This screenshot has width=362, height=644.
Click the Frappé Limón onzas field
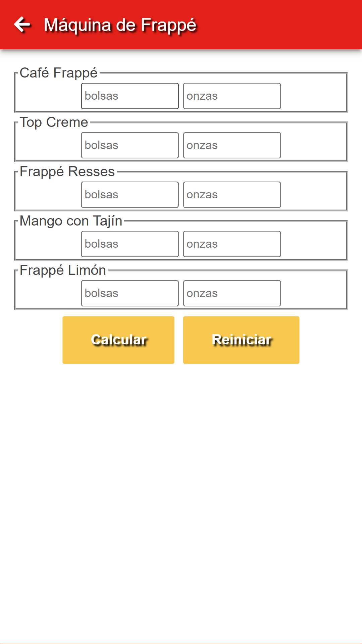click(x=232, y=293)
